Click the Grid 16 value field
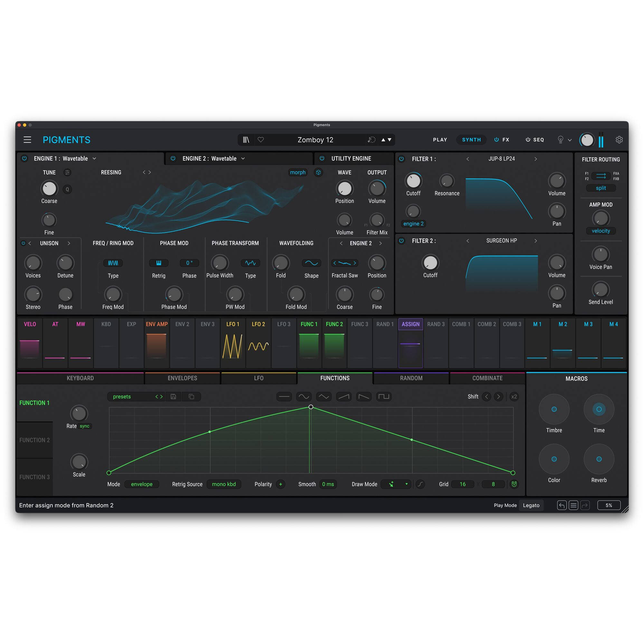Viewport: 644px width, 644px height. coord(463,484)
